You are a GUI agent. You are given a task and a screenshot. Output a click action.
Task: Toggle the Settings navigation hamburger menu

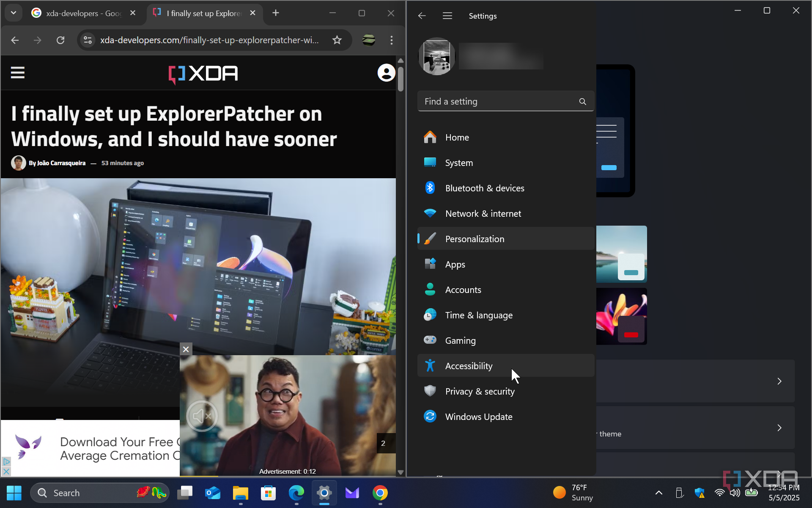pos(447,16)
